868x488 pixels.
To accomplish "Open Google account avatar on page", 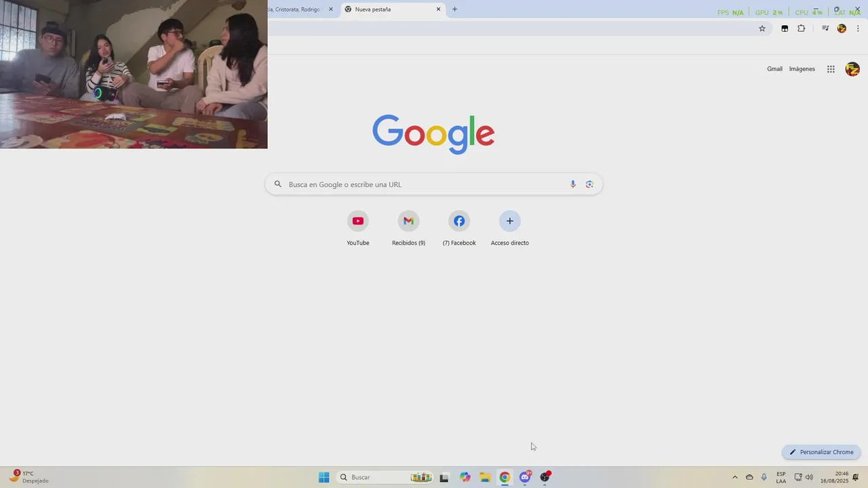I will pos(852,69).
